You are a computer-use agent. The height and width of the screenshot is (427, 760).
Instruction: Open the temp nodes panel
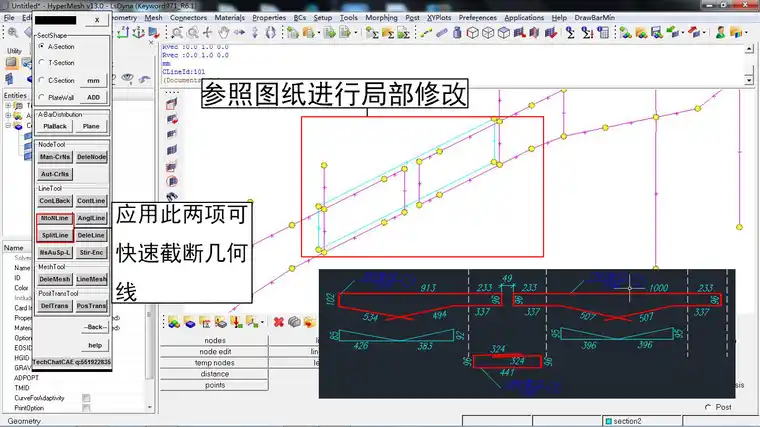(x=215, y=363)
